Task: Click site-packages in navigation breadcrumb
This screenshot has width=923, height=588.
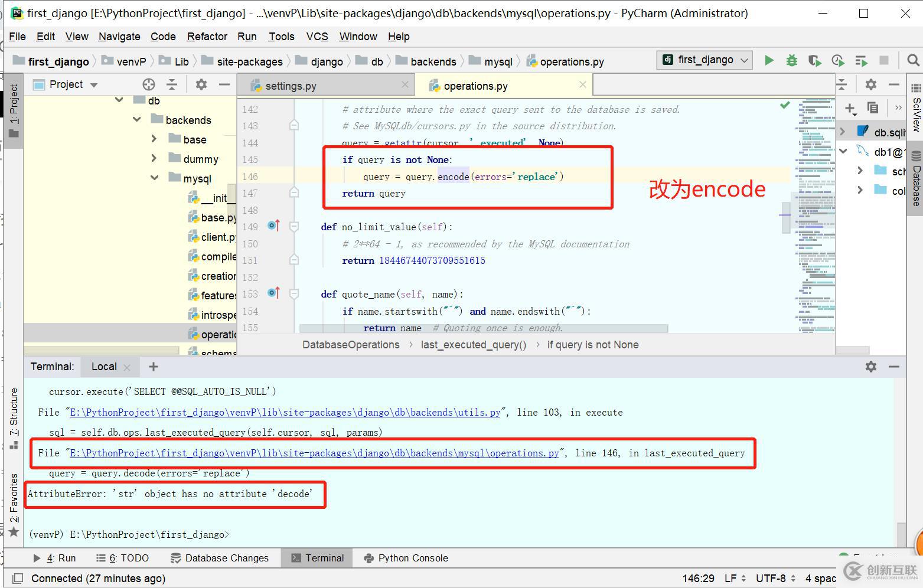Action: 250,61
